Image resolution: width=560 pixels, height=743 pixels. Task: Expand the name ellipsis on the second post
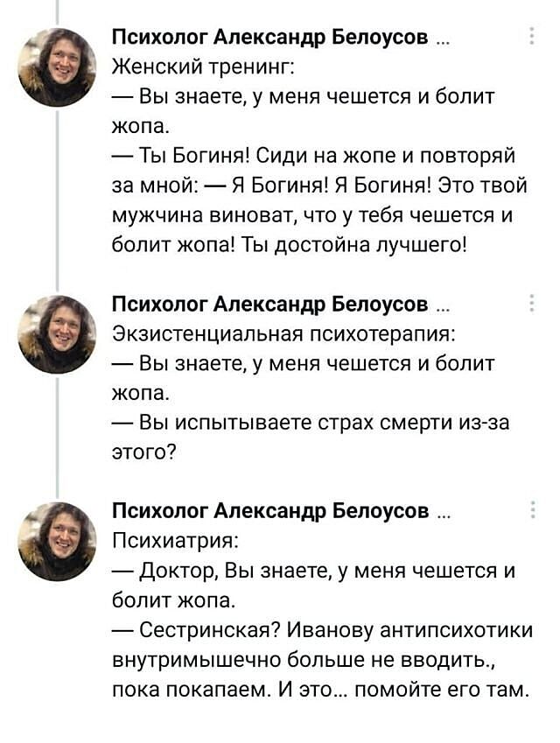point(442,307)
